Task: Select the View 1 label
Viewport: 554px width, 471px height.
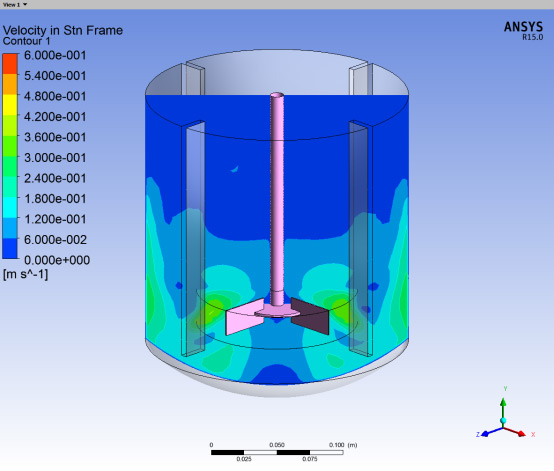Action: coord(11,5)
